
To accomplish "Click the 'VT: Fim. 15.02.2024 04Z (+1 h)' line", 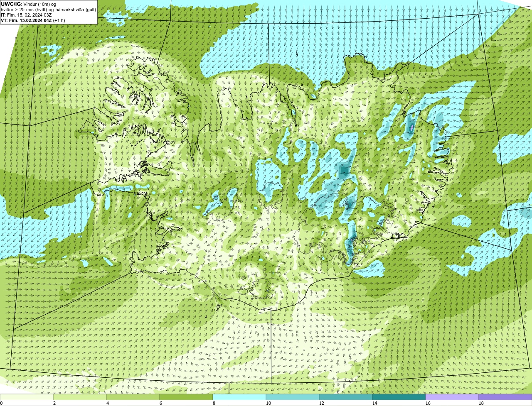I will 33,20.
